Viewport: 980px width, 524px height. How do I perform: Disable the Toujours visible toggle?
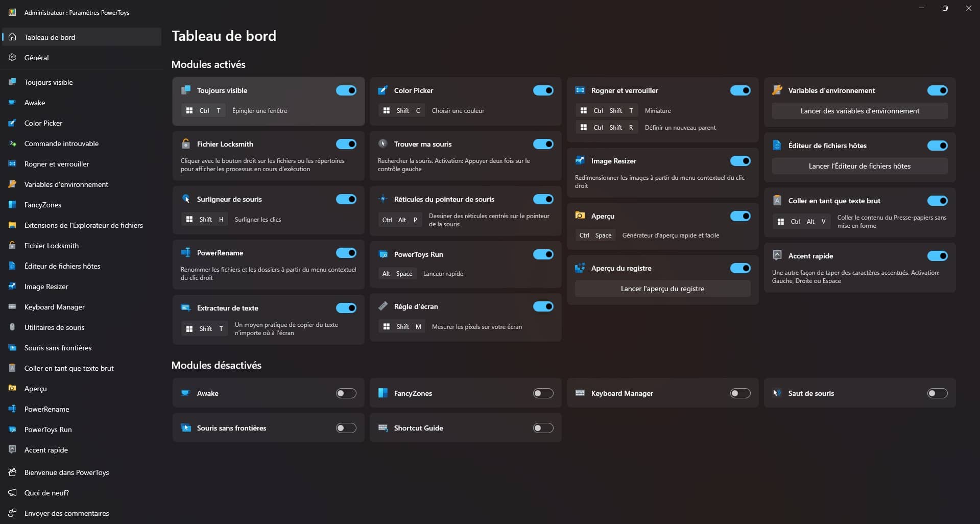coord(346,90)
